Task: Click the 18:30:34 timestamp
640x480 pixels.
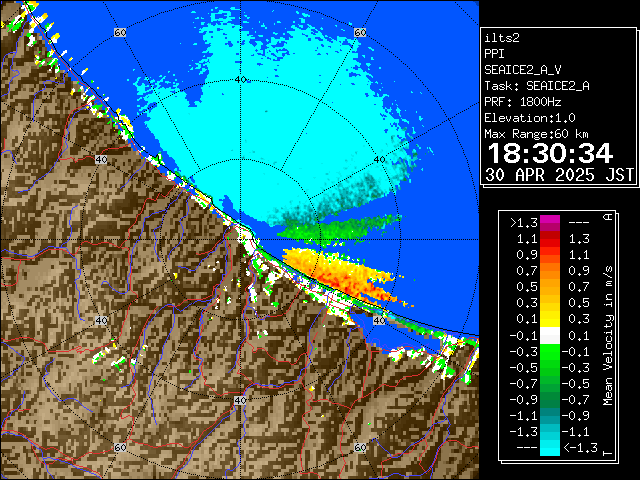Action: [x=550, y=153]
